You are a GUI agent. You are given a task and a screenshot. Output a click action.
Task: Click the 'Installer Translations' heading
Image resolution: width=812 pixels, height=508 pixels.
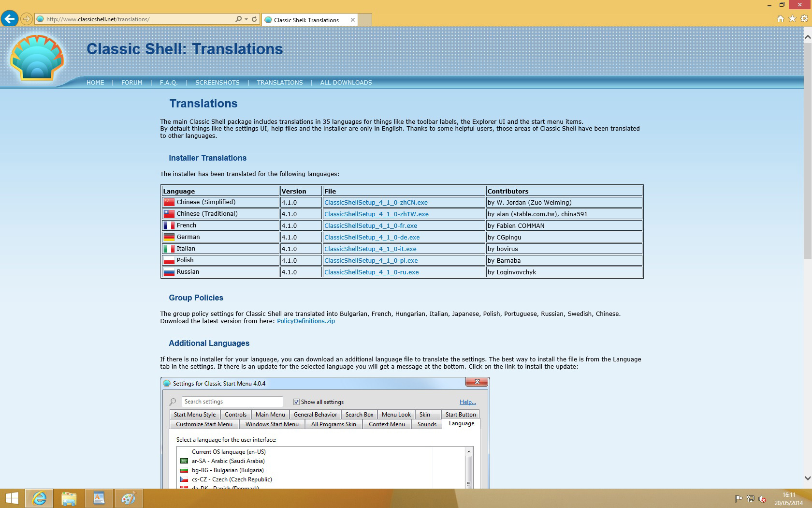point(207,158)
